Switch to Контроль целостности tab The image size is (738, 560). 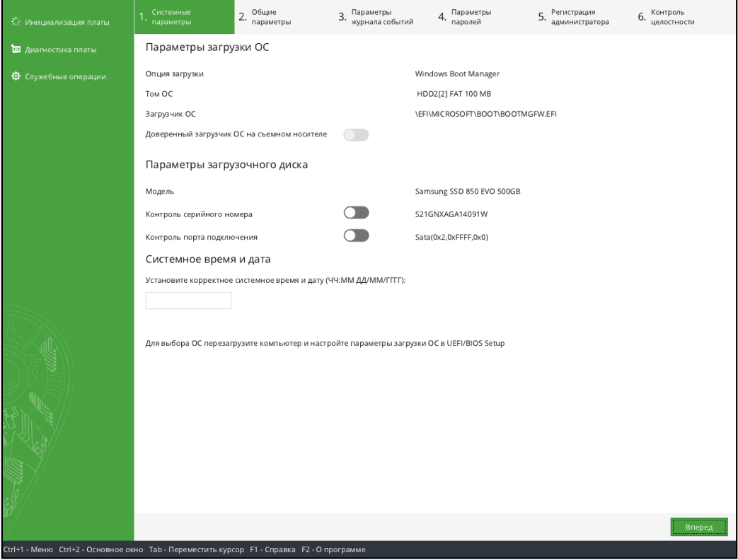[x=670, y=16]
